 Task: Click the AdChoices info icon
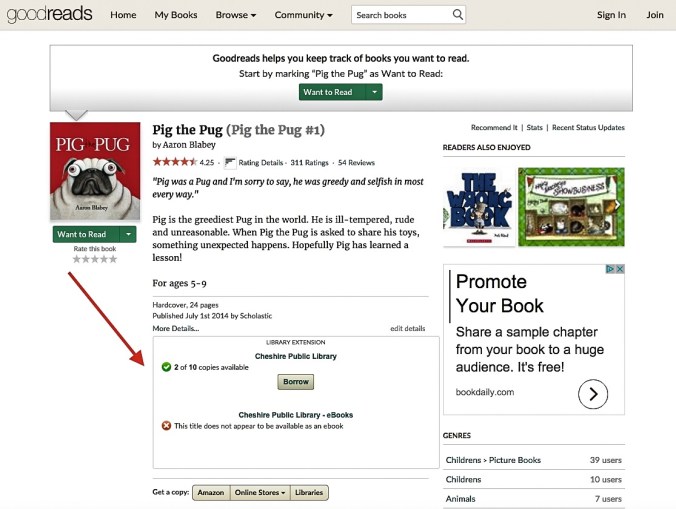click(609, 269)
